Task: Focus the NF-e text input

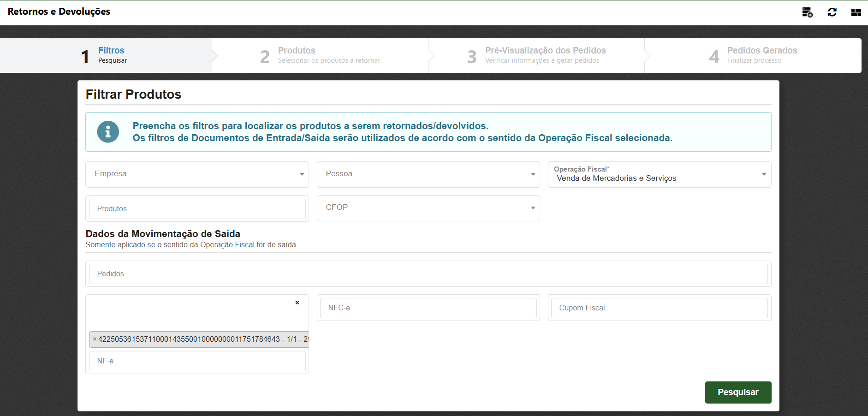Action: 197,361
